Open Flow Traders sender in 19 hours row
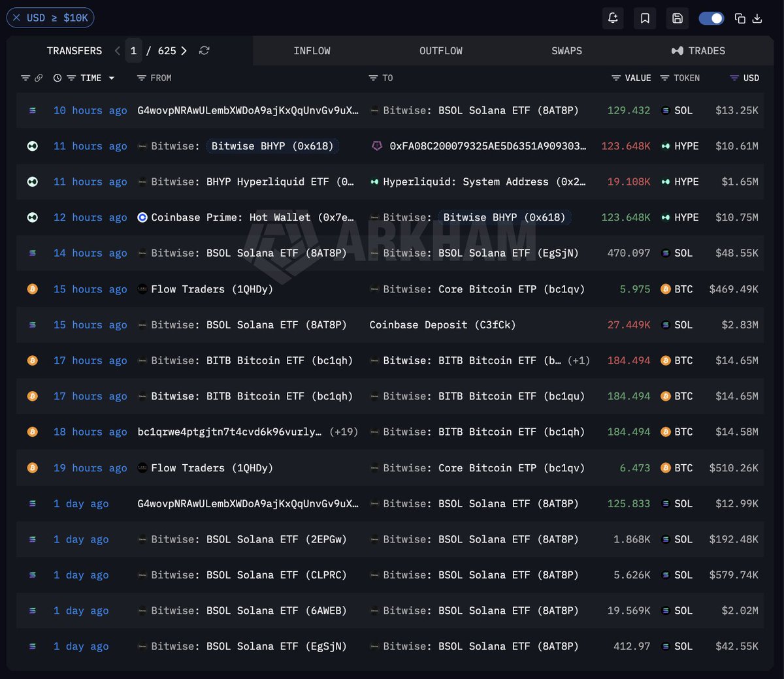 [212, 468]
